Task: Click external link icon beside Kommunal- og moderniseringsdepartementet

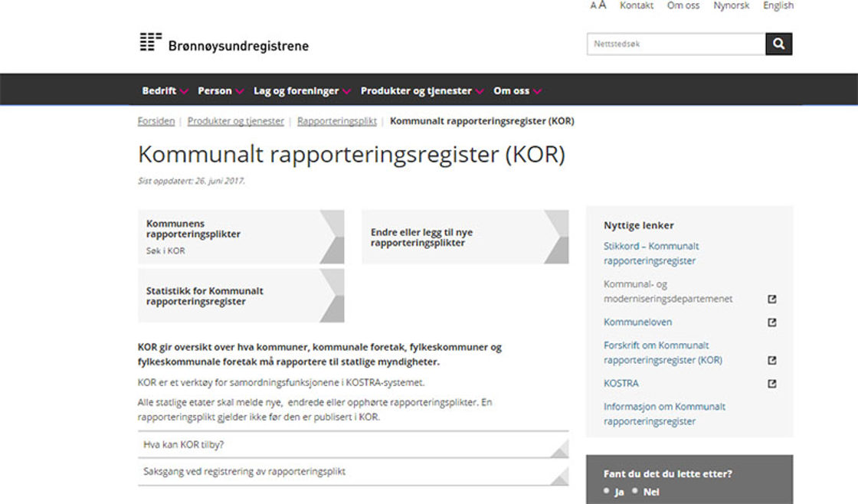Action: tap(771, 299)
